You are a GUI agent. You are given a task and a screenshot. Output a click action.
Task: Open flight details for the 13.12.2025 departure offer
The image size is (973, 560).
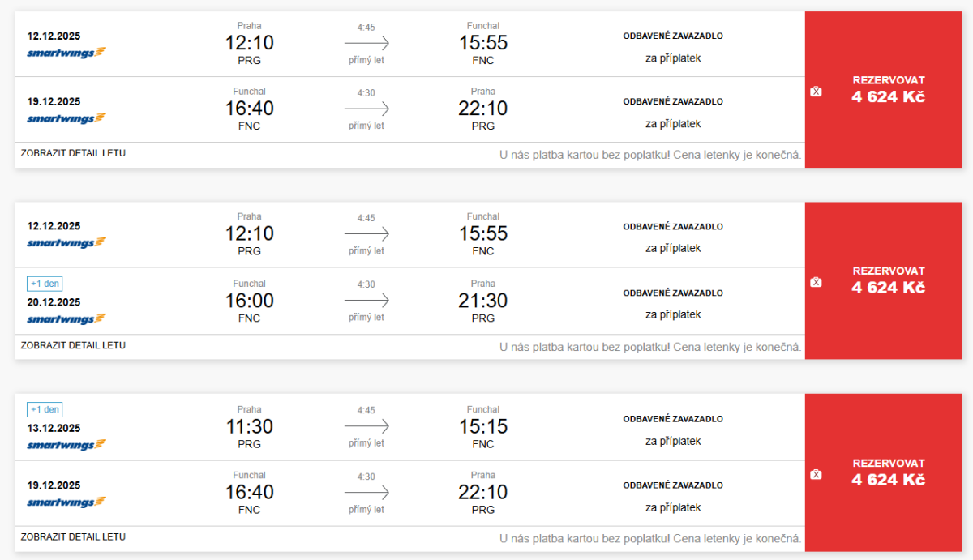coord(73,536)
